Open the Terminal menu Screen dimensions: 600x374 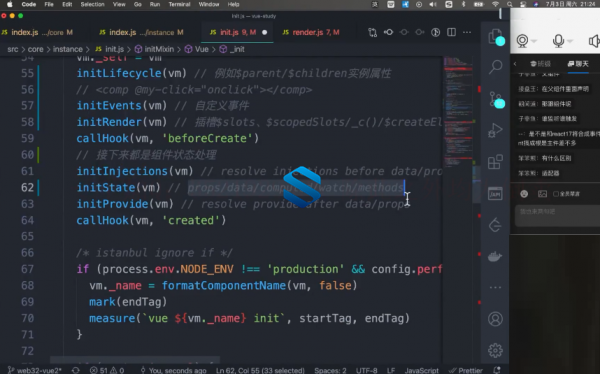(179, 4)
